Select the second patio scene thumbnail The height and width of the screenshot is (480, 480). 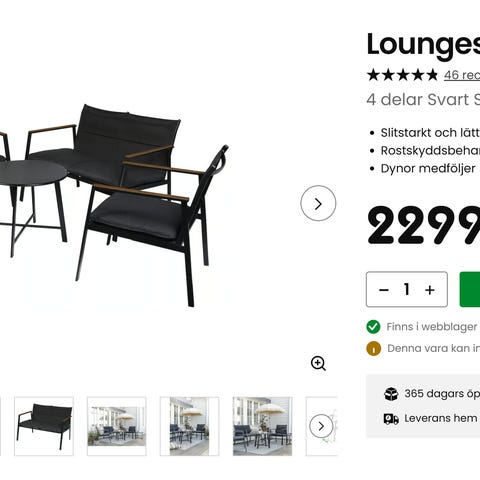[117, 426]
